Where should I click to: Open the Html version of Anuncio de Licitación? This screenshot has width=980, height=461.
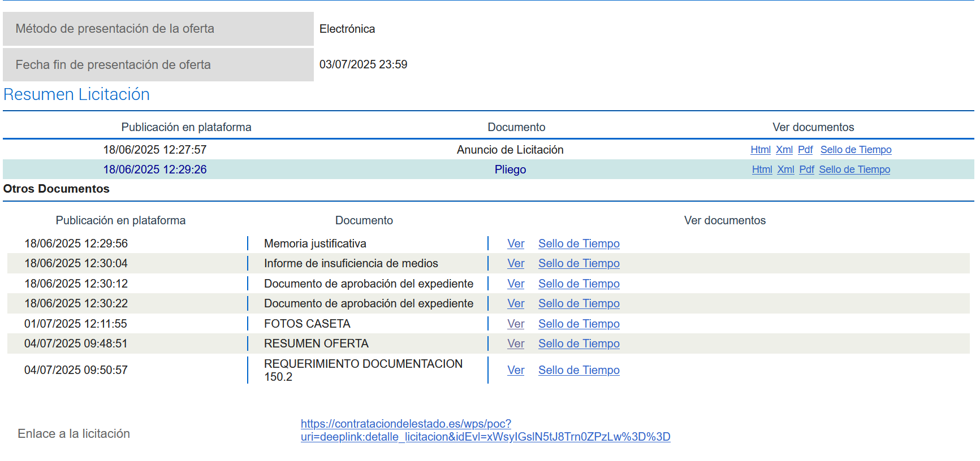(760, 150)
